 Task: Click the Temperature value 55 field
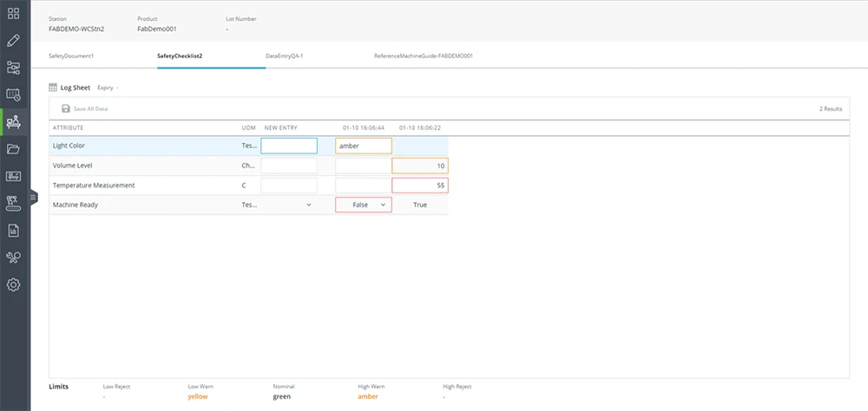420,186
